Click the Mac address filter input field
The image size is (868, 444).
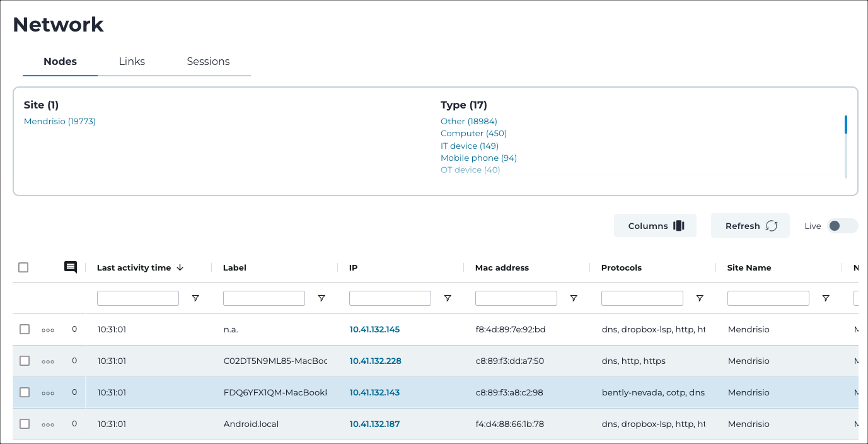(x=516, y=298)
